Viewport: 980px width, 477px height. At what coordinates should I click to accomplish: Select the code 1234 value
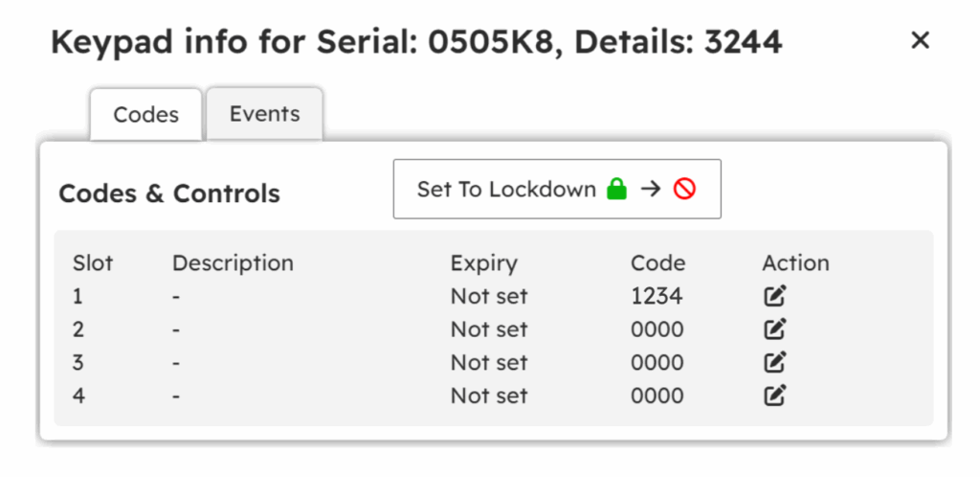pyautogui.click(x=657, y=296)
